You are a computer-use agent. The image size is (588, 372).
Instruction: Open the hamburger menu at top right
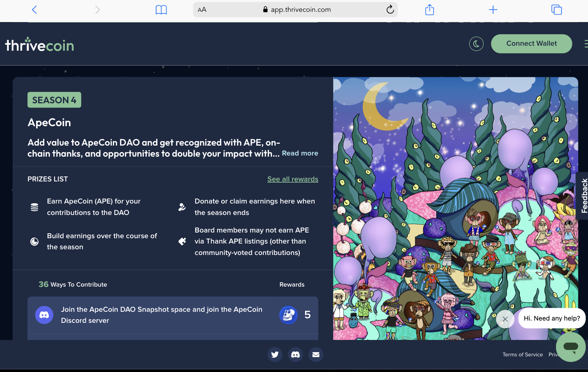(x=586, y=44)
